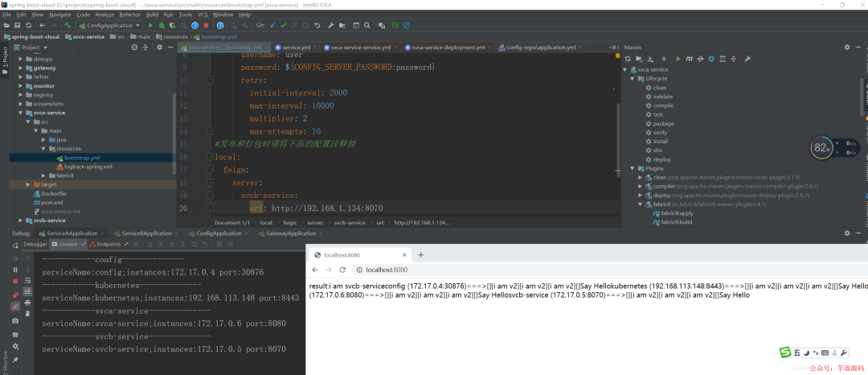Image resolution: width=868 pixels, height=375 pixels.
Task: Execute Maven goal with the m icon
Action: pos(690,59)
